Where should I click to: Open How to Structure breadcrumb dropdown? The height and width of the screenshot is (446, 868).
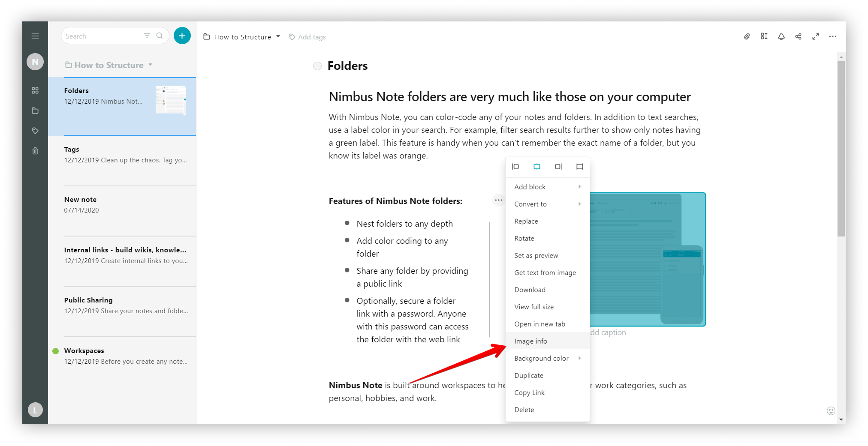[x=278, y=37]
